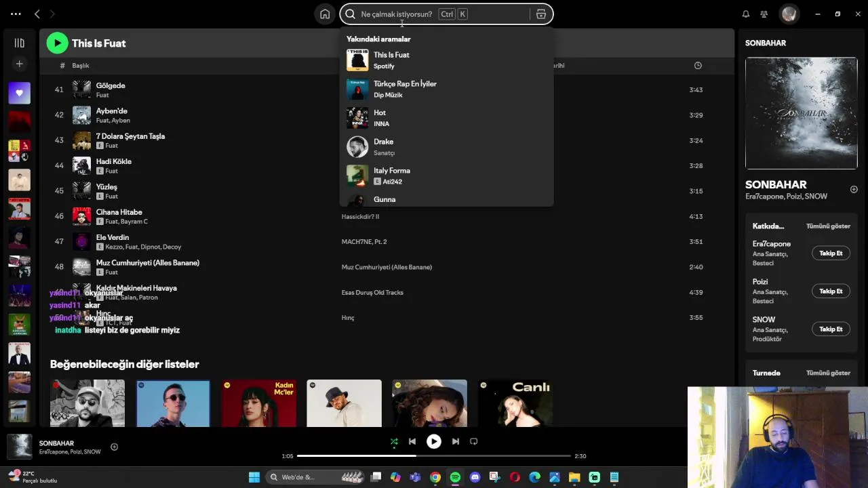
Task: Open Canlı playlist card
Action: tap(515, 403)
